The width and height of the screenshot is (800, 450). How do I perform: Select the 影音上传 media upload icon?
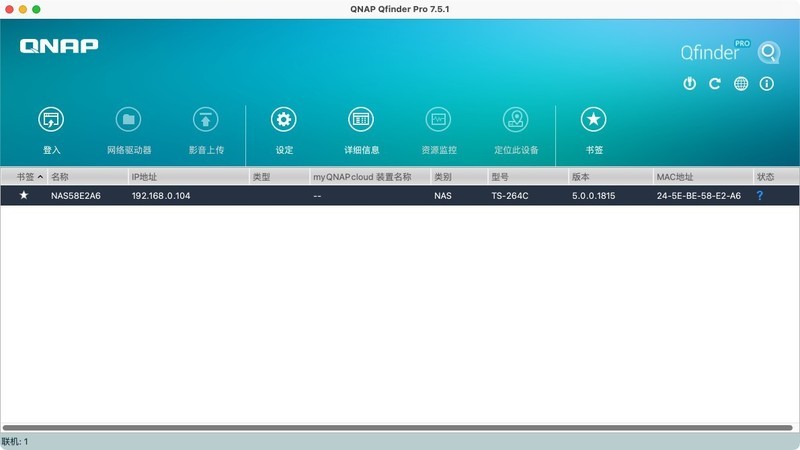coord(206,119)
